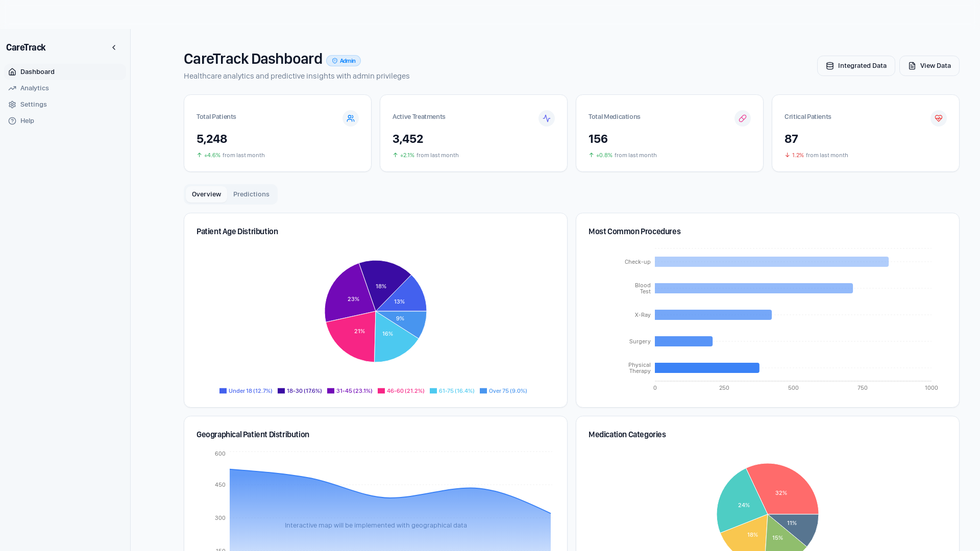Select the Dashboard label in the sidebar

coord(37,72)
